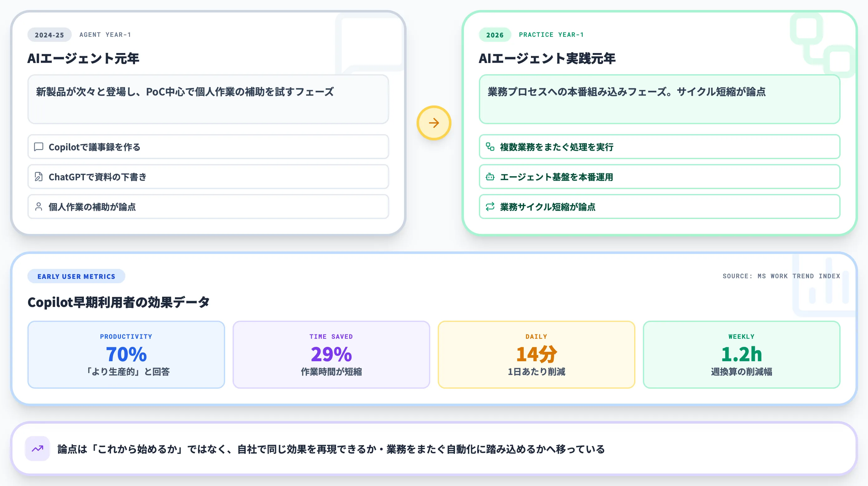
Task: Click the bottom sentence starting 論点は「これから始めるか」
Action: pyautogui.click(x=331, y=449)
